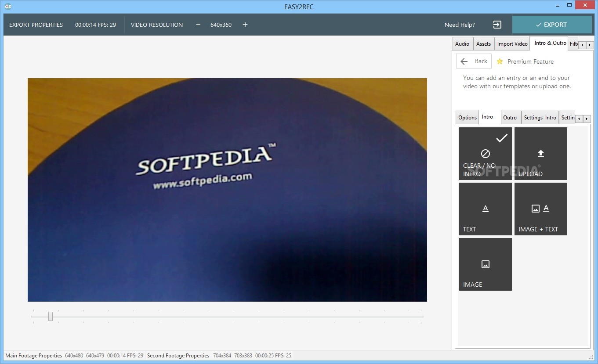
Task: Open the Need Help? link
Action: (460, 25)
